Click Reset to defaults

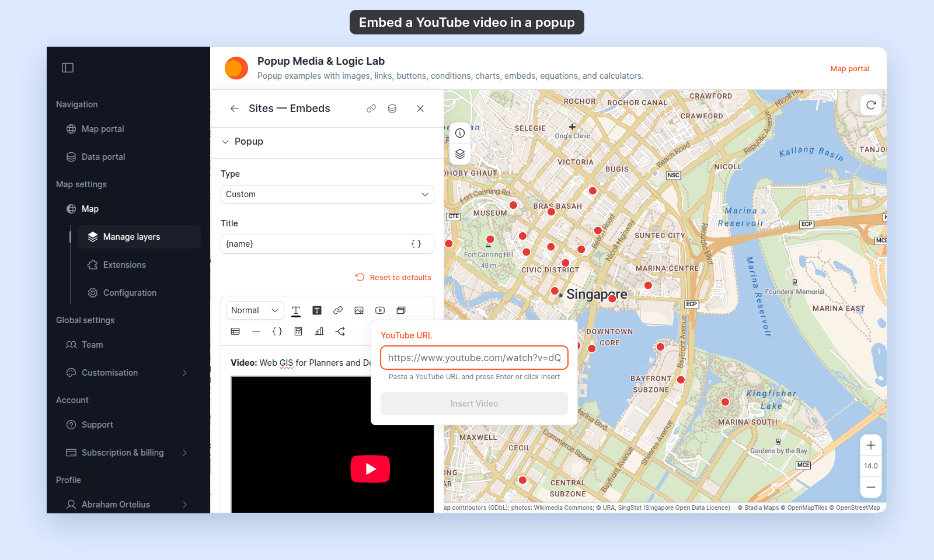click(x=393, y=278)
